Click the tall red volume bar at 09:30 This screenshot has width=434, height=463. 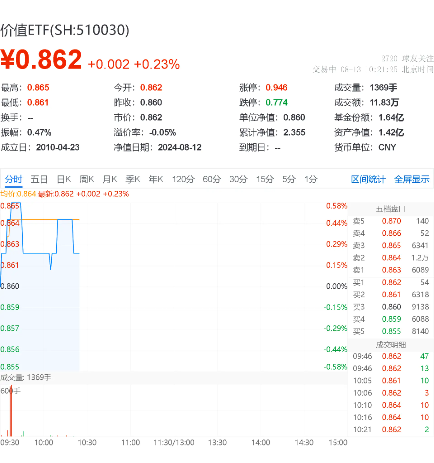(11, 412)
